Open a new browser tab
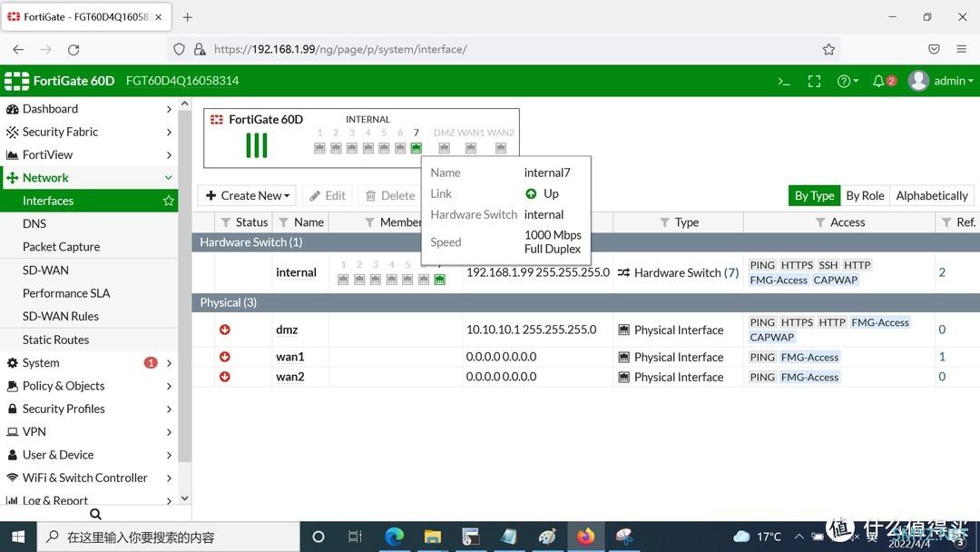The width and height of the screenshot is (980, 552). click(x=188, y=17)
